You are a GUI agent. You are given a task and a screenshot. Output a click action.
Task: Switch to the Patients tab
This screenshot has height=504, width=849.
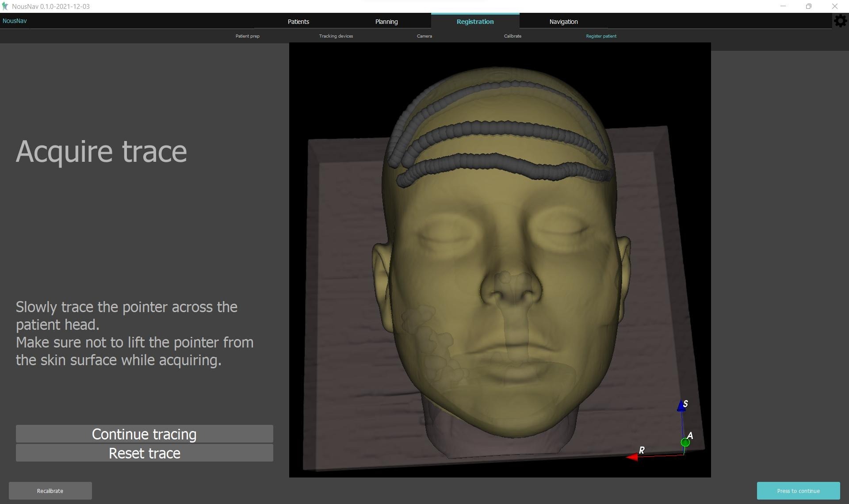[298, 22]
